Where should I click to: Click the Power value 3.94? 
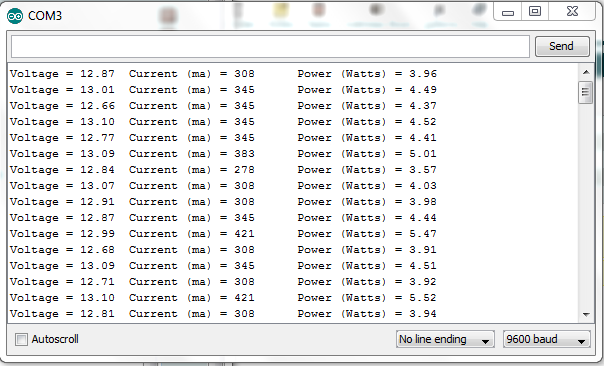click(x=423, y=314)
